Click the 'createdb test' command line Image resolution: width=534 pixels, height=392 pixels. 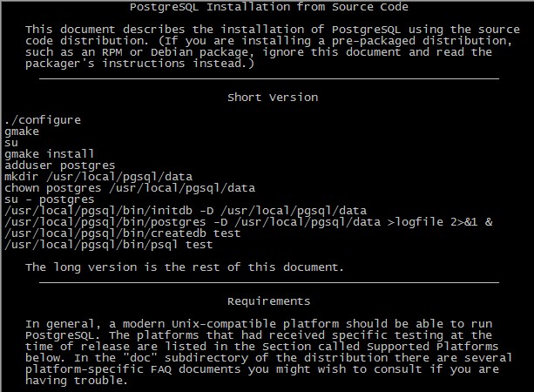pyautogui.click(x=123, y=233)
